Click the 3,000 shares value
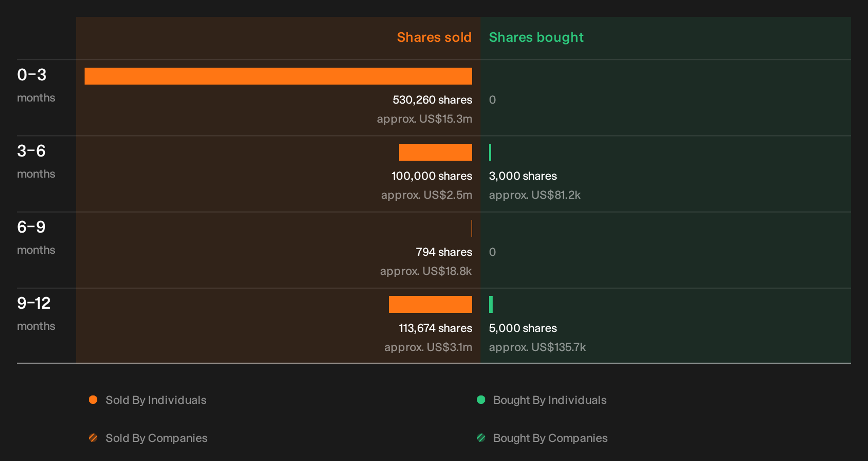This screenshot has height=461, width=868. pos(523,176)
